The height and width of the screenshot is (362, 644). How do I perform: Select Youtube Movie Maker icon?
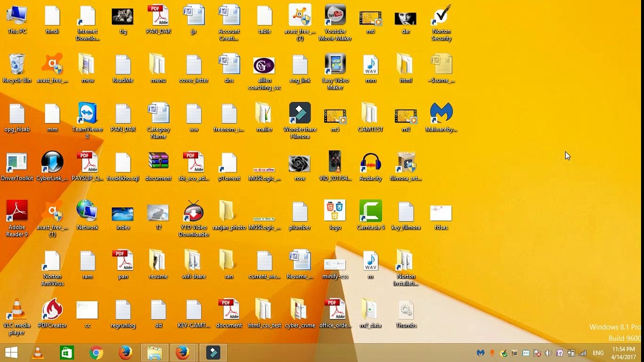pos(335,23)
